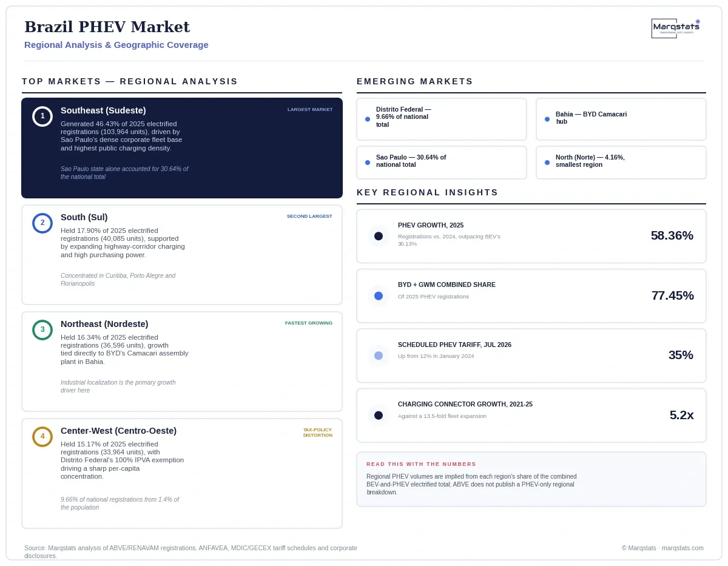The width and height of the screenshot is (728, 566).
Task: Click the dot beside Charging Connector Growth
Action: 379,416
